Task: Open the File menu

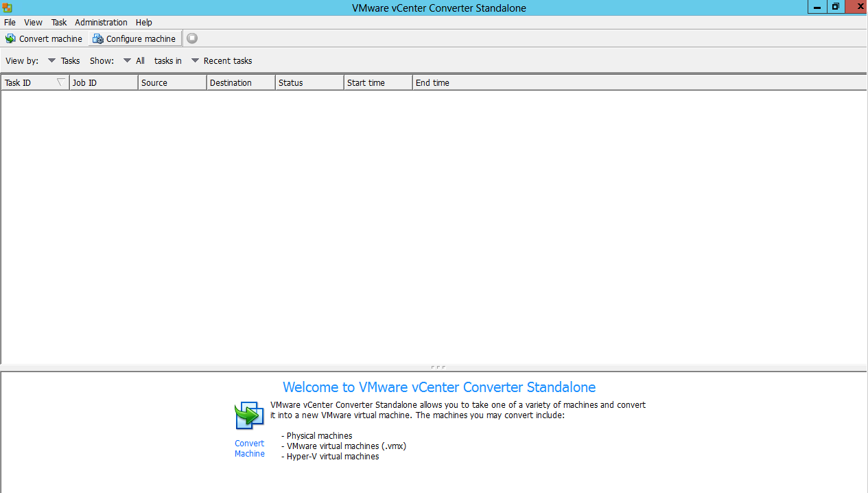Action: [x=10, y=23]
